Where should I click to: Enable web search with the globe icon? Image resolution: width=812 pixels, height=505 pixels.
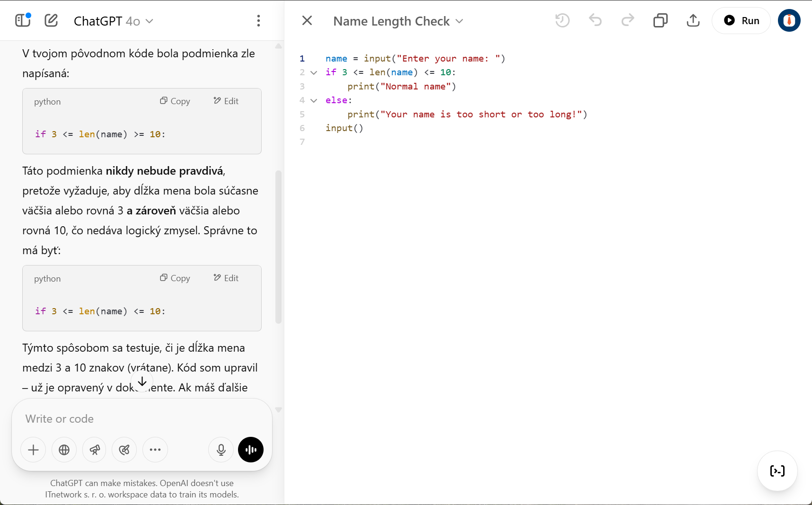[x=64, y=450]
